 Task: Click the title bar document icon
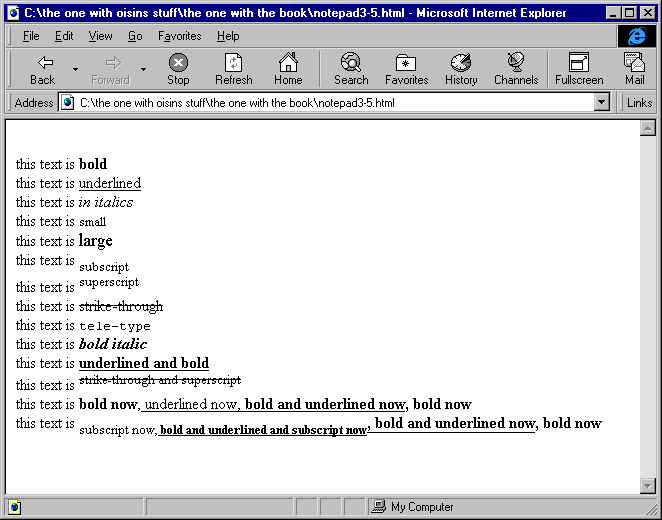(14, 13)
